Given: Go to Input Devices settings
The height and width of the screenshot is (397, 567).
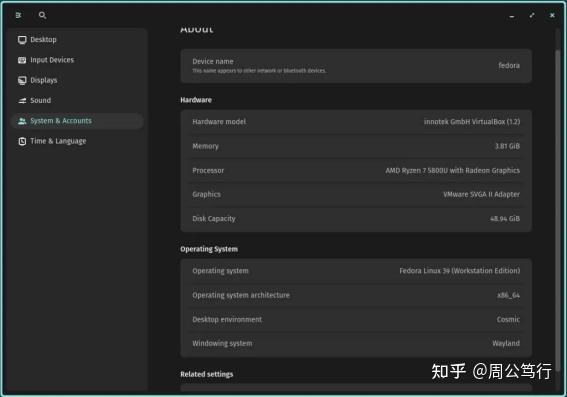Looking at the screenshot, I should click(77, 60).
